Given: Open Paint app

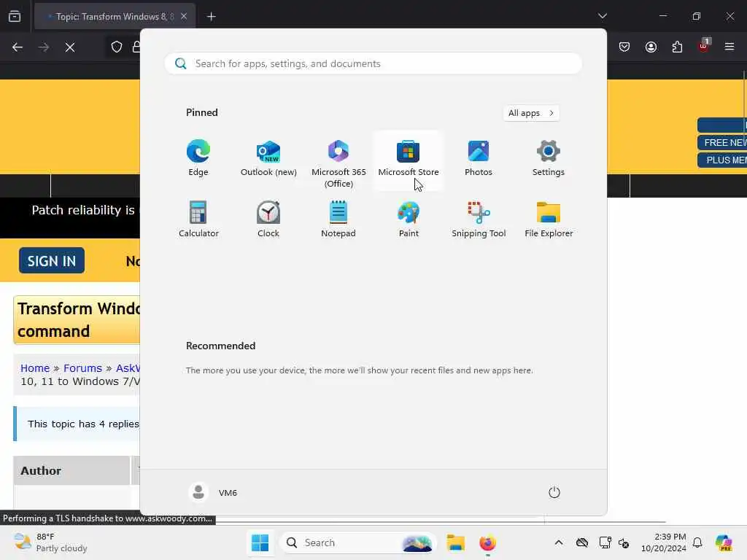Looking at the screenshot, I should (x=409, y=220).
